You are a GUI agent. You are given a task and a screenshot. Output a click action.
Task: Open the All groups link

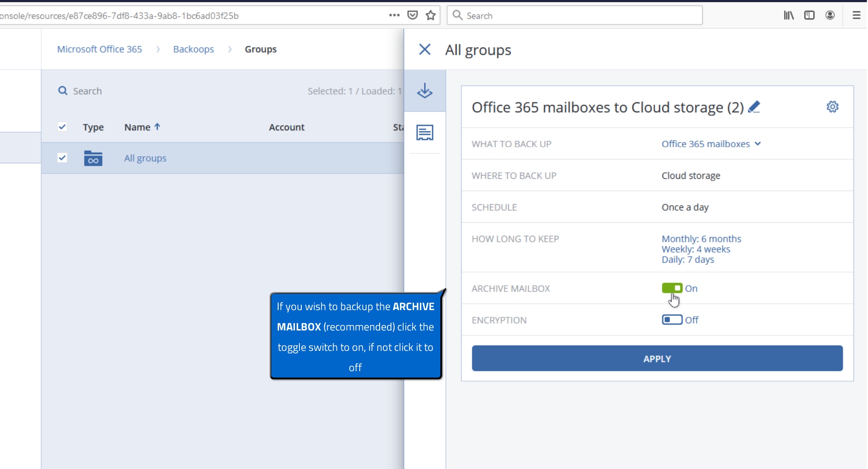point(145,158)
